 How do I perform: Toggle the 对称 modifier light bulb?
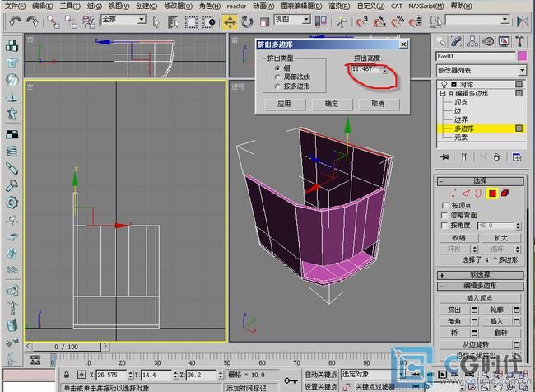(x=444, y=84)
